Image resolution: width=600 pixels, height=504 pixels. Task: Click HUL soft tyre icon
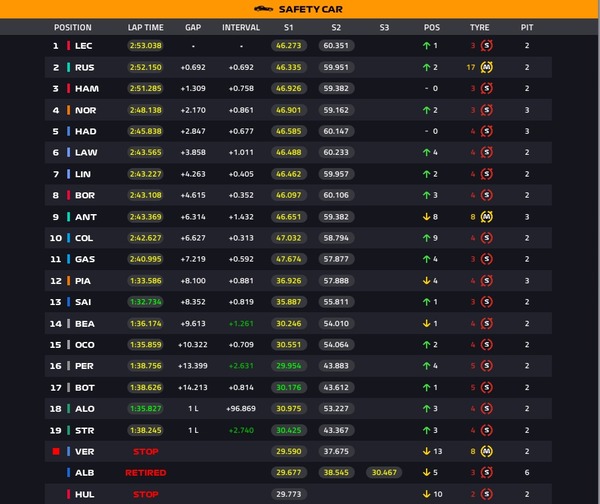coord(486,494)
